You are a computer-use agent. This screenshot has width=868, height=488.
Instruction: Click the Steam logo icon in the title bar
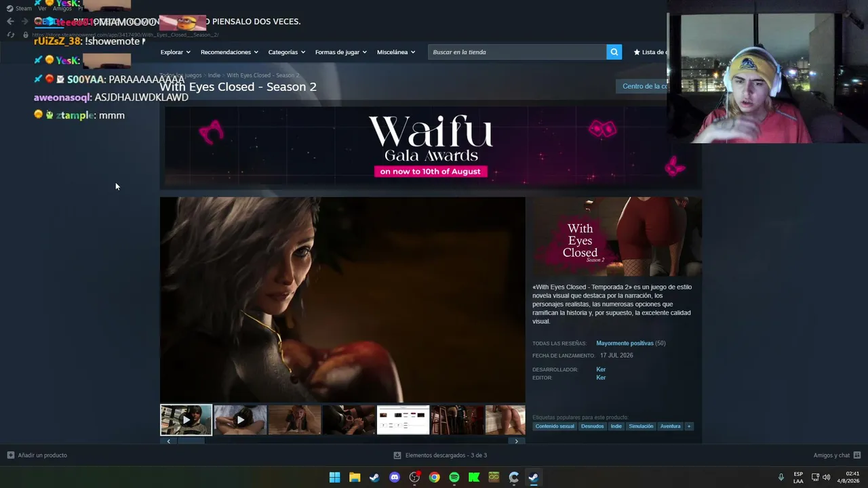(9, 8)
